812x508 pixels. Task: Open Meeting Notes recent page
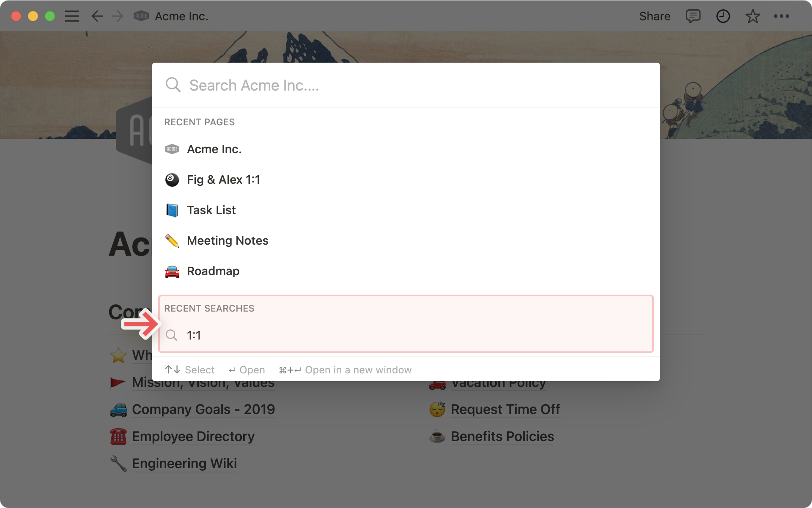point(228,240)
